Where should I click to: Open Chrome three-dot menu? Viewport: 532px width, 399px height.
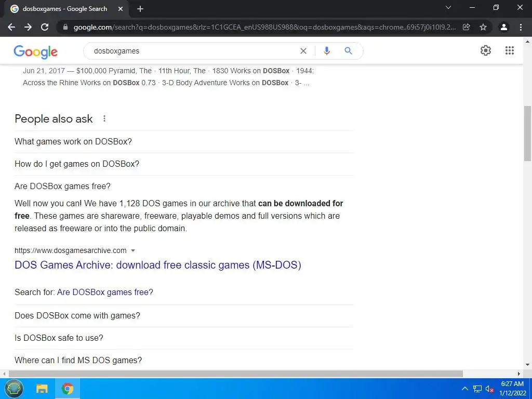point(521,27)
